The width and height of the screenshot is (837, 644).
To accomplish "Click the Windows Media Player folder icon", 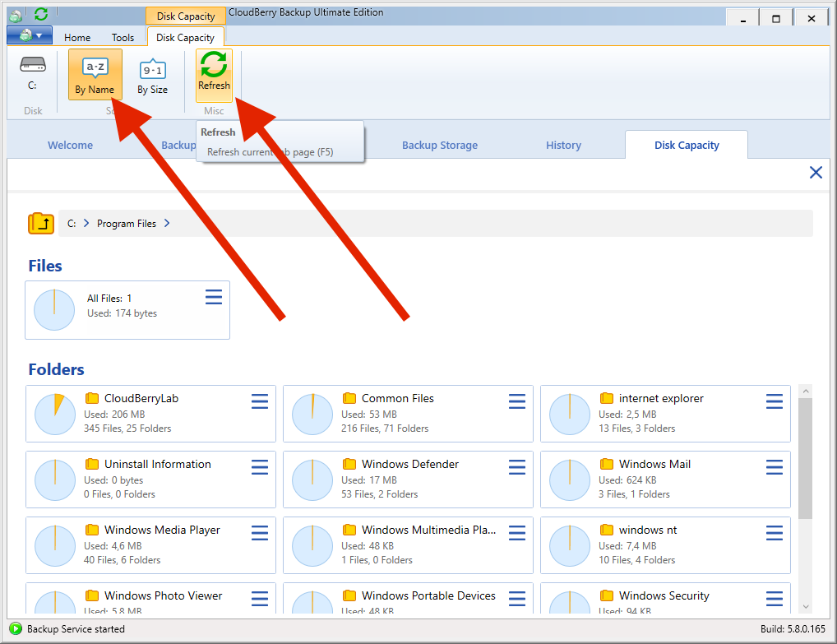I will tap(92, 529).
